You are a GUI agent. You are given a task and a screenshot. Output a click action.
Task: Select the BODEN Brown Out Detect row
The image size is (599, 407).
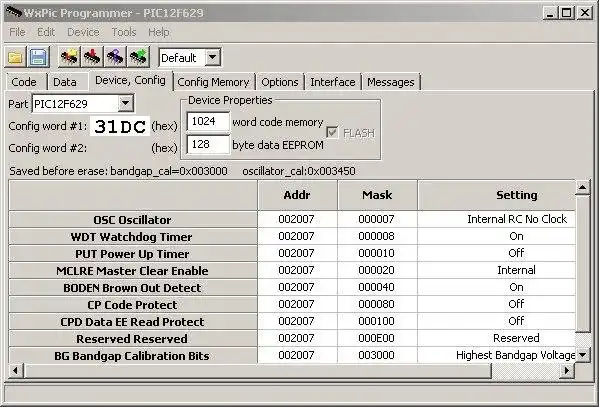pyautogui.click(x=133, y=288)
